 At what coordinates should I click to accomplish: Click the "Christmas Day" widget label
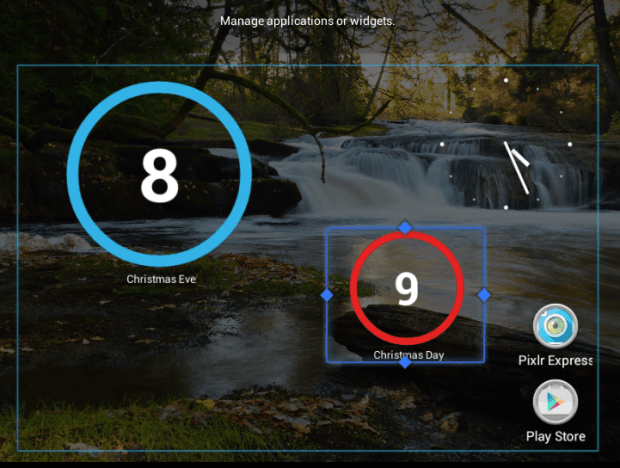[x=408, y=355]
